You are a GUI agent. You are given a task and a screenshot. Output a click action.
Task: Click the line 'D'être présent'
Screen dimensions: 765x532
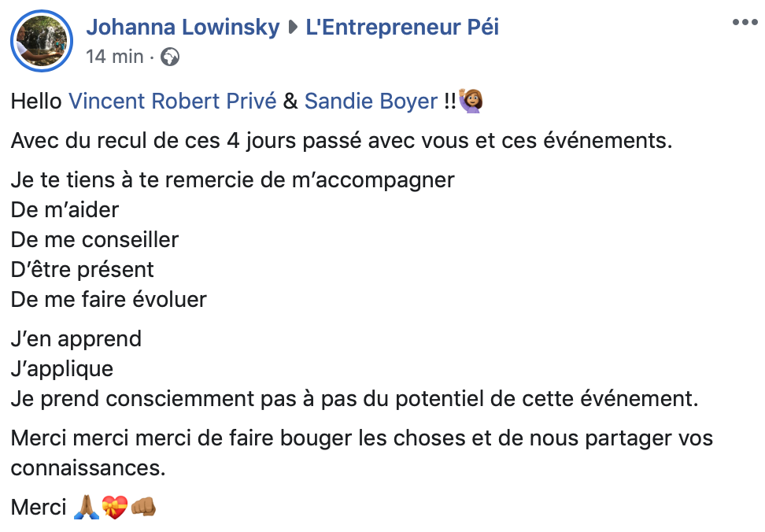coord(83,269)
